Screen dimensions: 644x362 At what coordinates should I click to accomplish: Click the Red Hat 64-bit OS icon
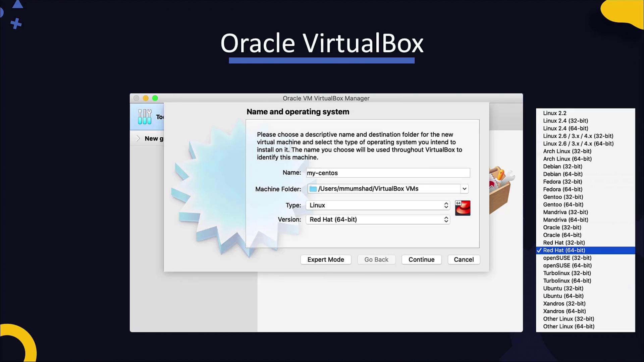tap(463, 208)
